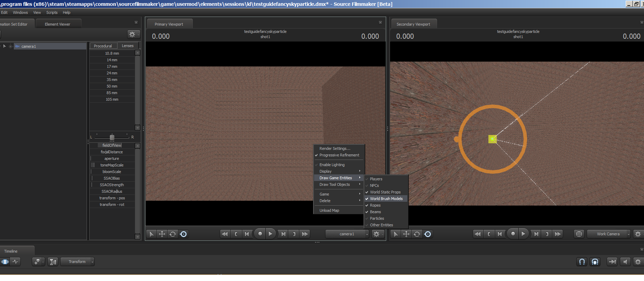Viewport: 644px width, 281px height.
Task: Toggle the Particles draw option
Action: point(377,219)
